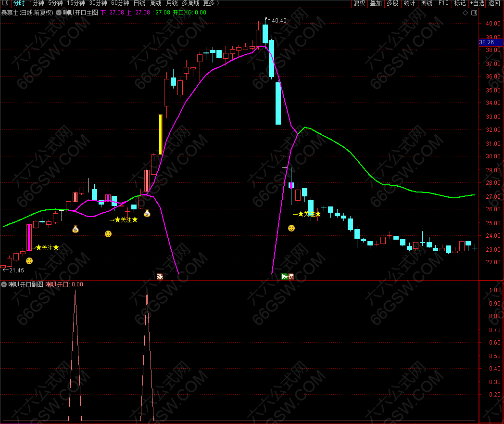The width and height of the screenshot is (504, 424).
Task: Click the 21.45 low price label
Action: (17, 270)
